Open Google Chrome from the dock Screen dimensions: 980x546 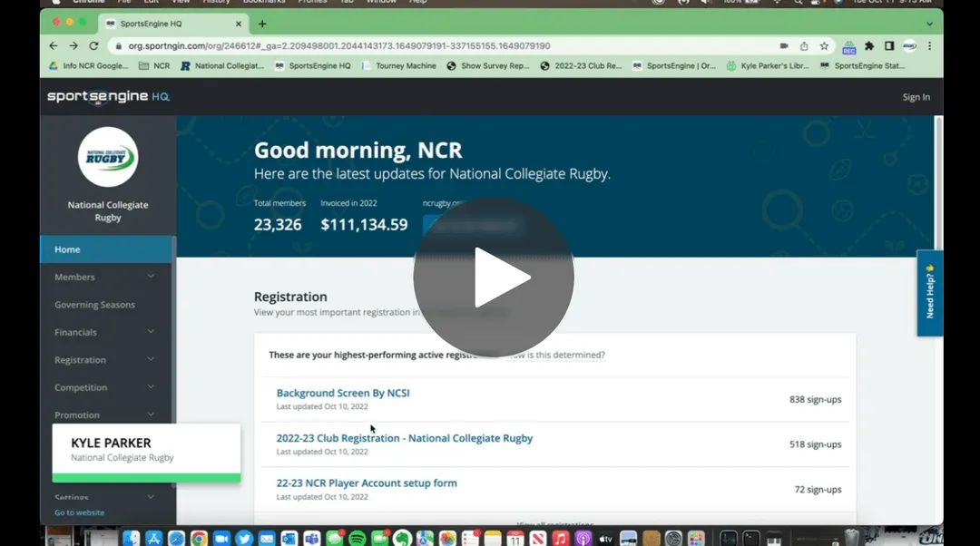pyautogui.click(x=199, y=538)
